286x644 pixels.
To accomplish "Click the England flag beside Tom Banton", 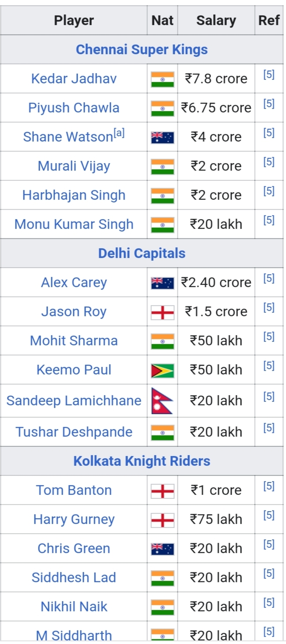I will coord(162,490).
